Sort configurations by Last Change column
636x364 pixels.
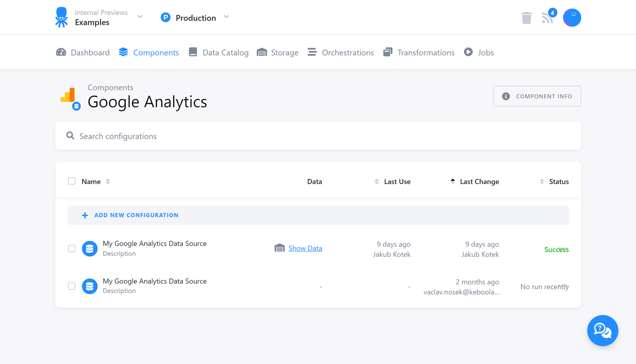pos(479,182)
